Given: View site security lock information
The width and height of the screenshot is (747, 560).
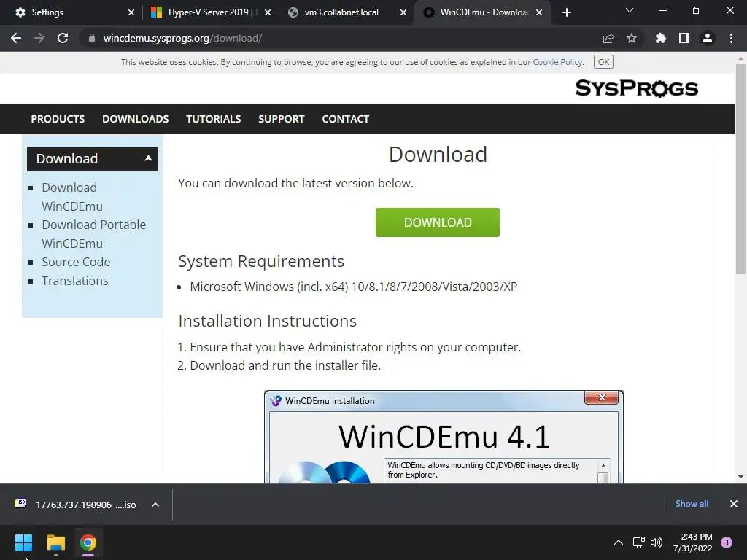Looking at the screenshot, I should 91,38.
